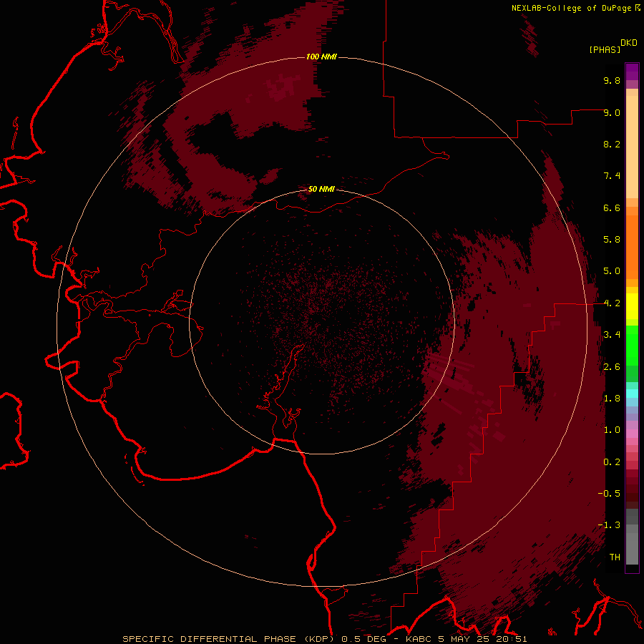Pick the pink segment of the color bar
This screenshot has height=644, width=644.
click(x=632, y=434)
